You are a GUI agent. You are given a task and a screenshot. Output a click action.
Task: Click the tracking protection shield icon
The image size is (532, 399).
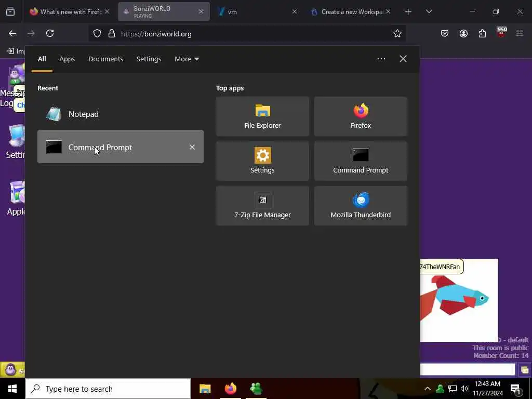(x=97, y=34)
